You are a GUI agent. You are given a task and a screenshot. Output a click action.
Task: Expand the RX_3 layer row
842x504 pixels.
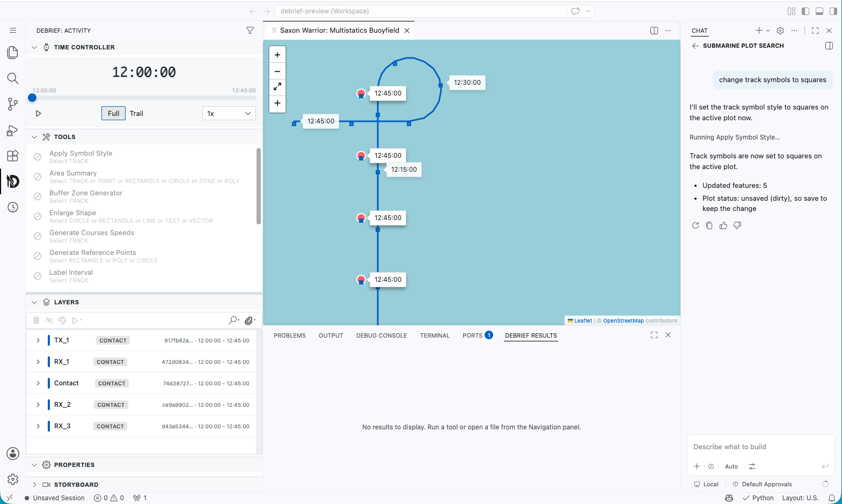[x=38, y=426]
